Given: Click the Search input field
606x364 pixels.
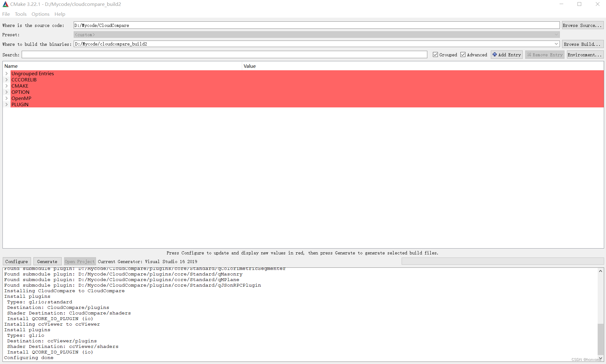Looking at the screenshot, I should [x=224, y=55].
